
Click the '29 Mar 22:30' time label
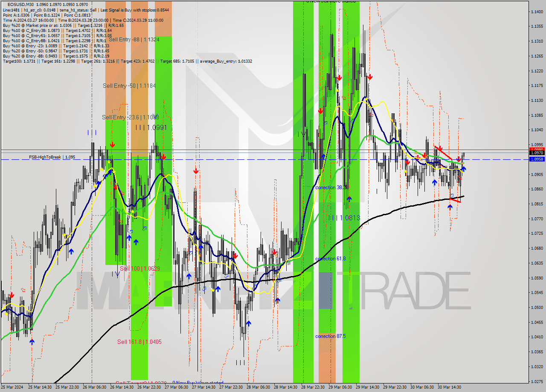click(395, 387)
